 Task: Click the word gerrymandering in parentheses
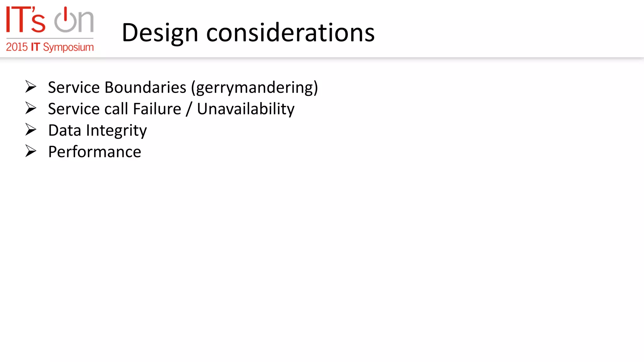click(x=255, y=88)
